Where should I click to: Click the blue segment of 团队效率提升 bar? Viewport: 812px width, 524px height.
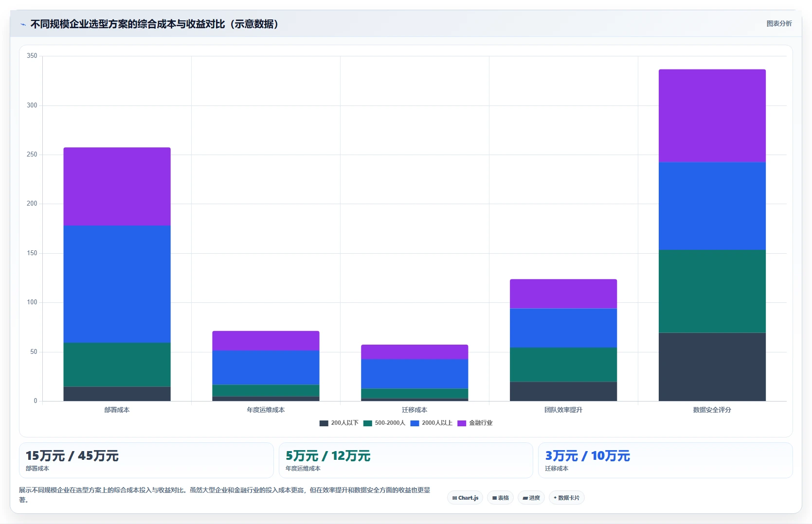pyautogui.click(x=563, y=328)
